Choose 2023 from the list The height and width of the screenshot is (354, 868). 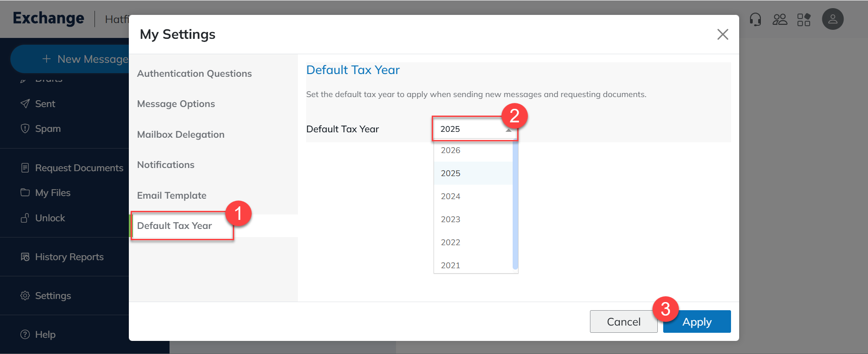point(473,219)
